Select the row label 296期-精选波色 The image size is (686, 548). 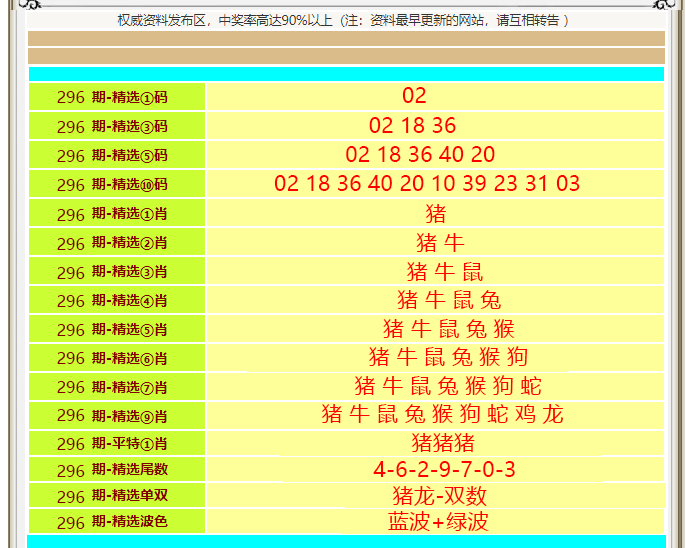click(112, 522)
